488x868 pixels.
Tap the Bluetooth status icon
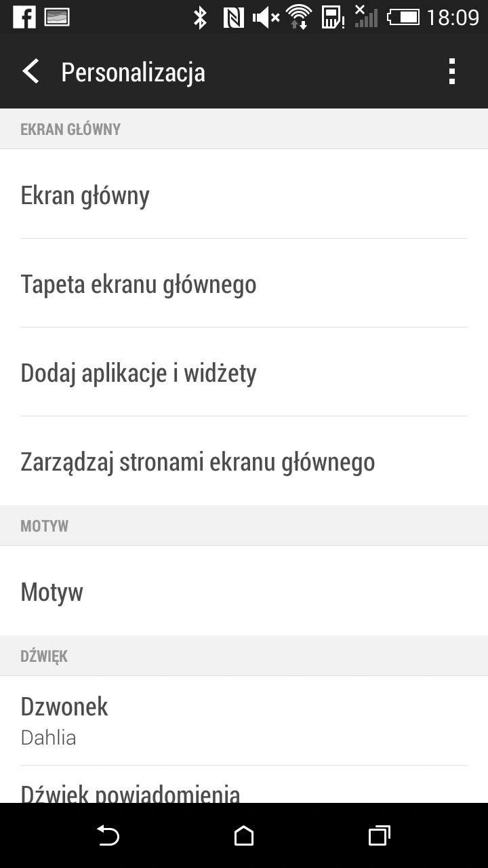[x=200, y=17]
